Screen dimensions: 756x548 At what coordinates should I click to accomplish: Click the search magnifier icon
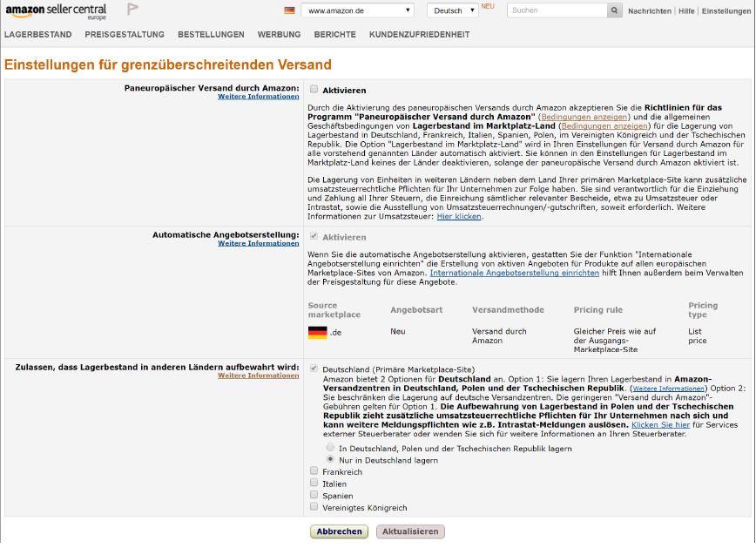tap(614, 10)
